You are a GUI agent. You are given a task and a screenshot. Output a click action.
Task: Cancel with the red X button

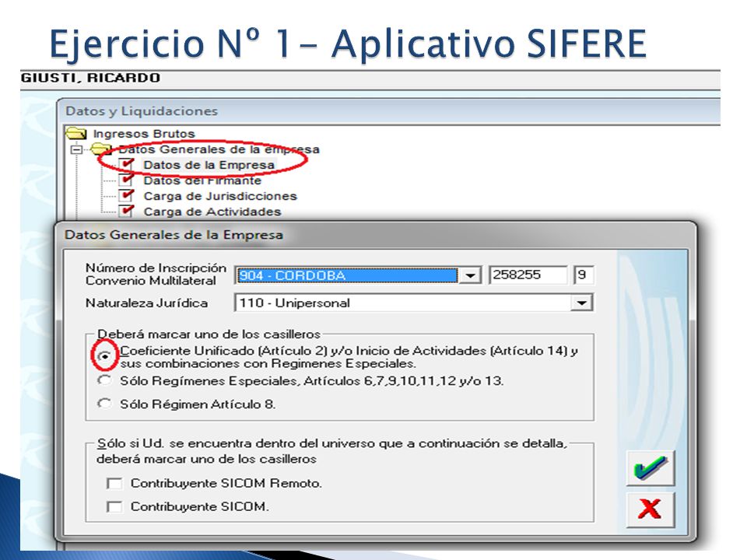coord(651,509)
